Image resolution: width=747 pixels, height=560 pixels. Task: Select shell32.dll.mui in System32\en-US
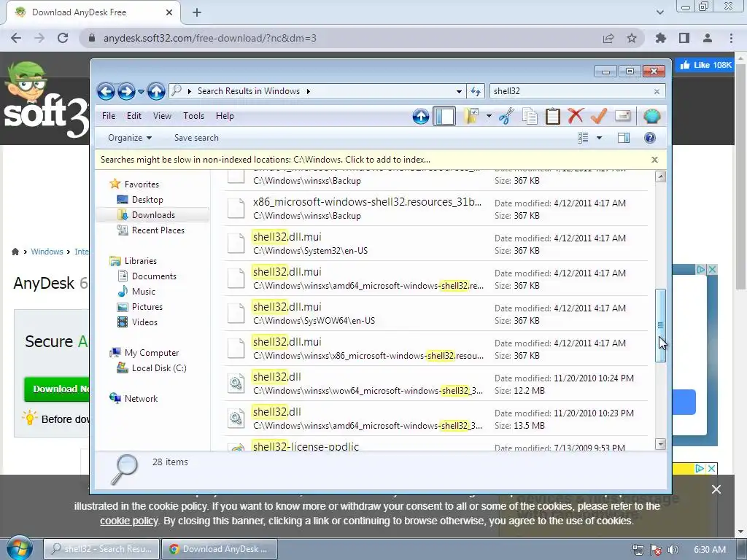coord(436,244)
